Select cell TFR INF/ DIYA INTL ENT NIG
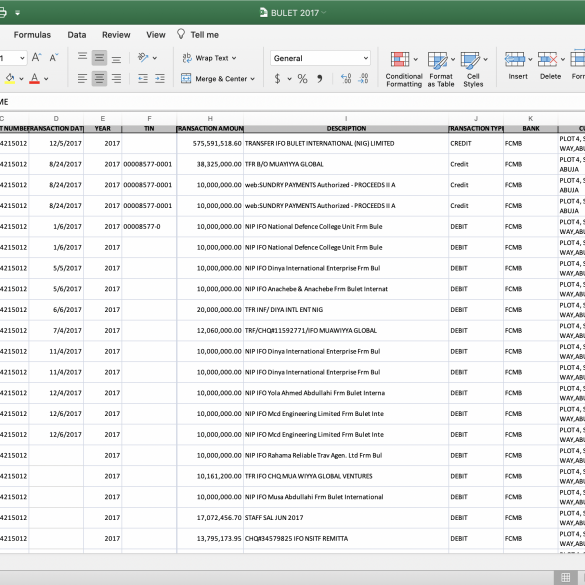The height and width of the screenshot is (585, 585). click(346, 310)
